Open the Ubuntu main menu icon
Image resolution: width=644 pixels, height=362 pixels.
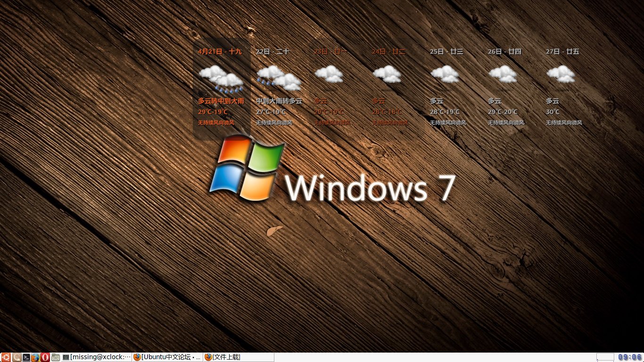pos(6,357)
